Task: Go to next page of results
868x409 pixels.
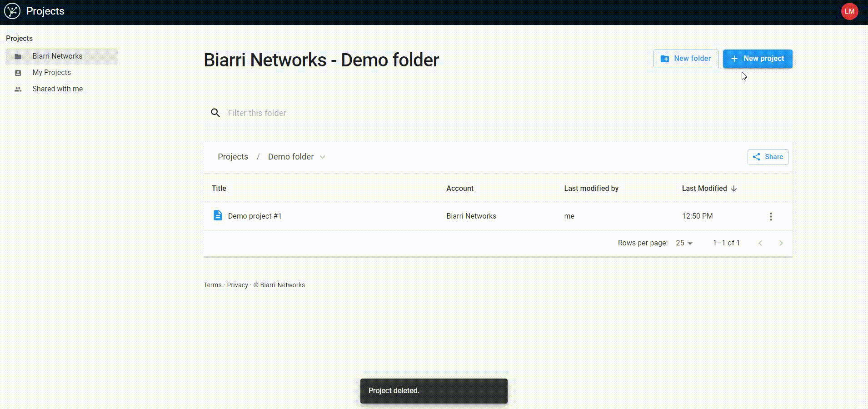Action: click(781, 243)
